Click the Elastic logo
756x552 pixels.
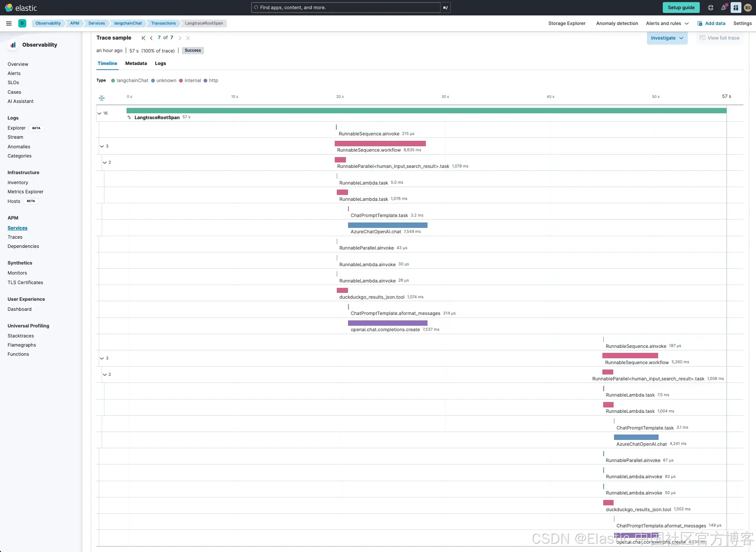click(21, 7)
